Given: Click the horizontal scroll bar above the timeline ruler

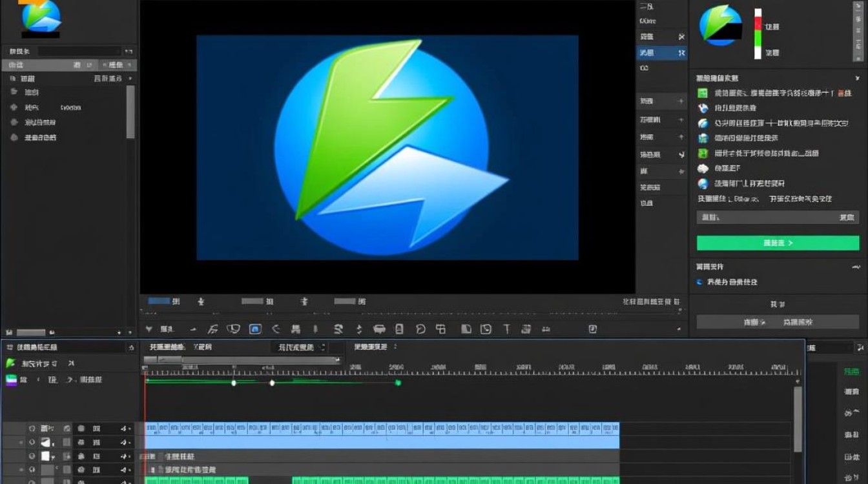Looking at the screenshot, I should tap(242, 360).
